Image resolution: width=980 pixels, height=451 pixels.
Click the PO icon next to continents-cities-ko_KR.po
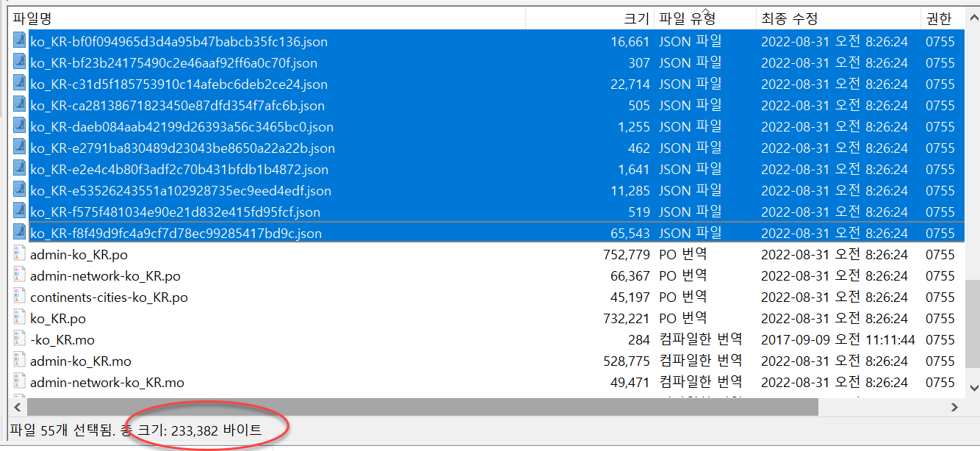20,297
